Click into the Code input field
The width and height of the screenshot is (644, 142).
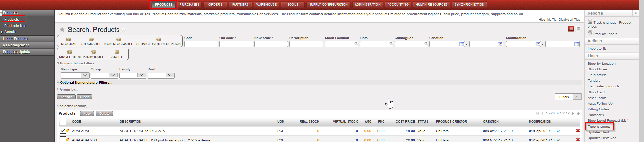pos(201,44)
